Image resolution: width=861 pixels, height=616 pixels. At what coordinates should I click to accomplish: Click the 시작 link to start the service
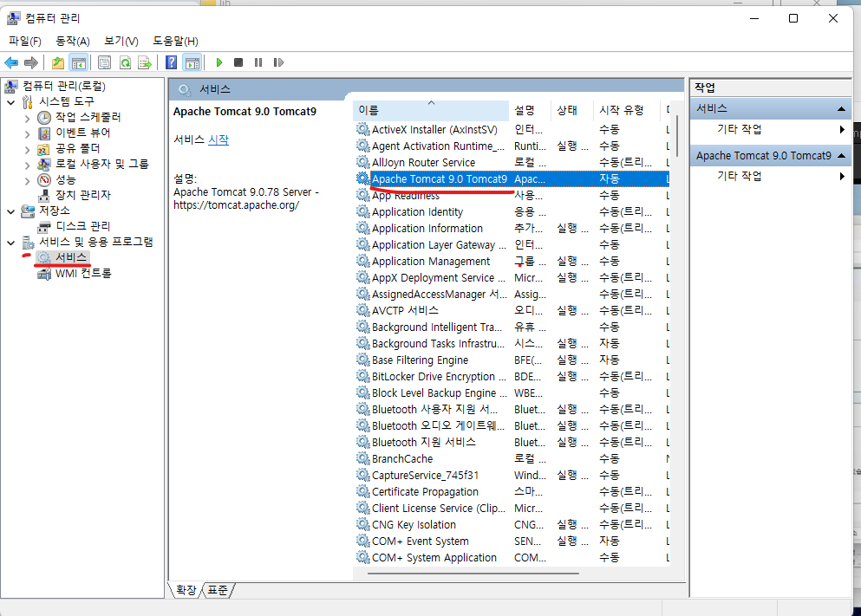(x=218, y=139)
